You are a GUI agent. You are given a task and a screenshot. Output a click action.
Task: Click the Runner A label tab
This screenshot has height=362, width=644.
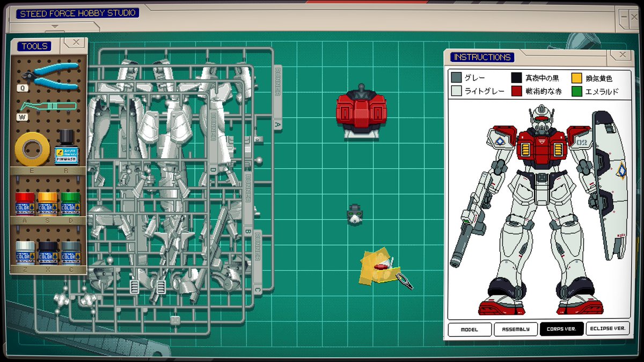pos(277,97)
